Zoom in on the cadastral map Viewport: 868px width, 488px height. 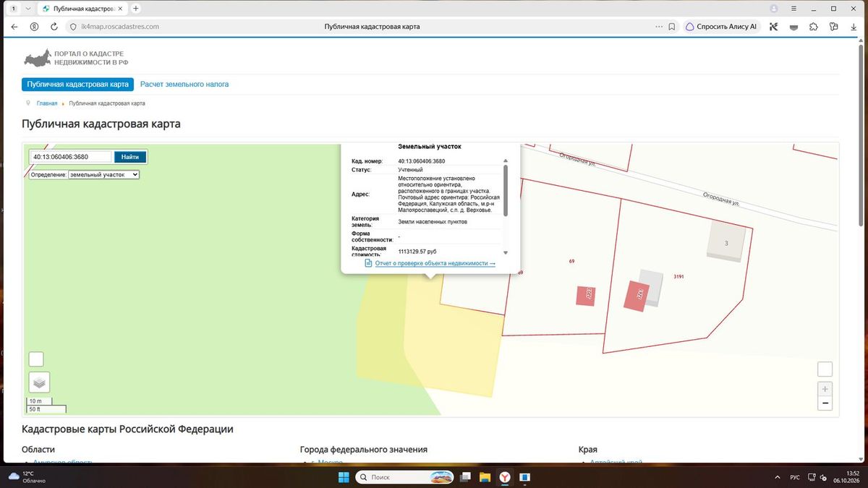click(x=825, y=389)
